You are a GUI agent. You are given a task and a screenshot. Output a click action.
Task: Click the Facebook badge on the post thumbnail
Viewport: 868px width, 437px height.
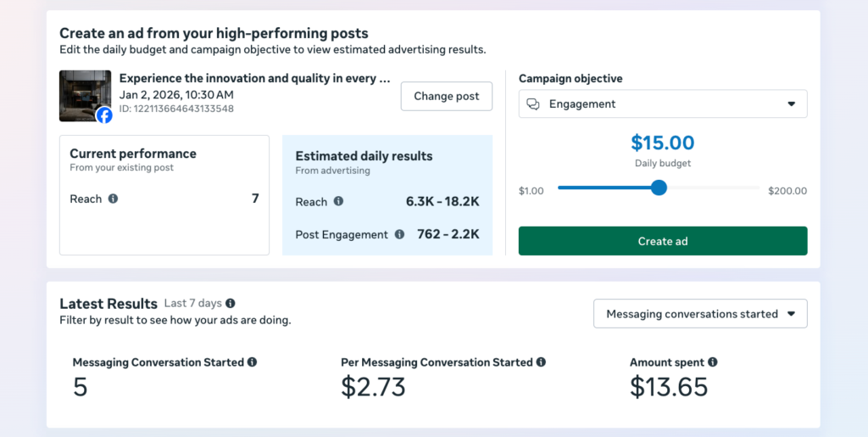[x=104, y=115]
